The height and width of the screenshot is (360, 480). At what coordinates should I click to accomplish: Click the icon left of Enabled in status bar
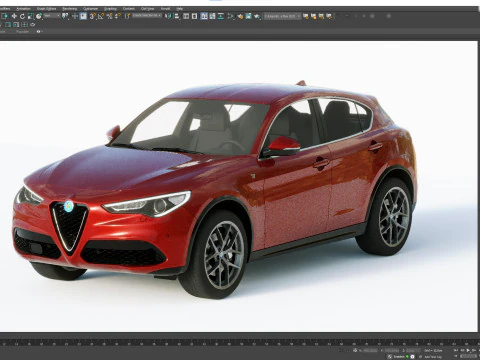tap(389, 357)
